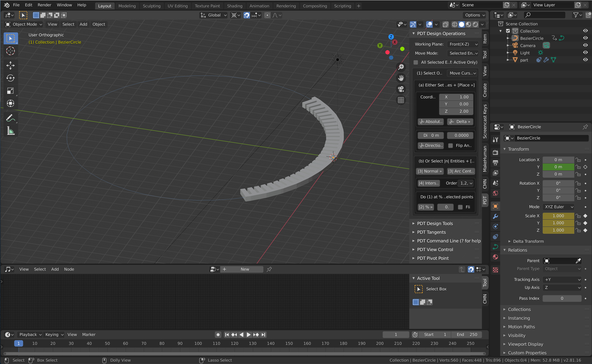Click the Absolute placement button
This screenshot has height=364, width=592.
tap(431, 122)
